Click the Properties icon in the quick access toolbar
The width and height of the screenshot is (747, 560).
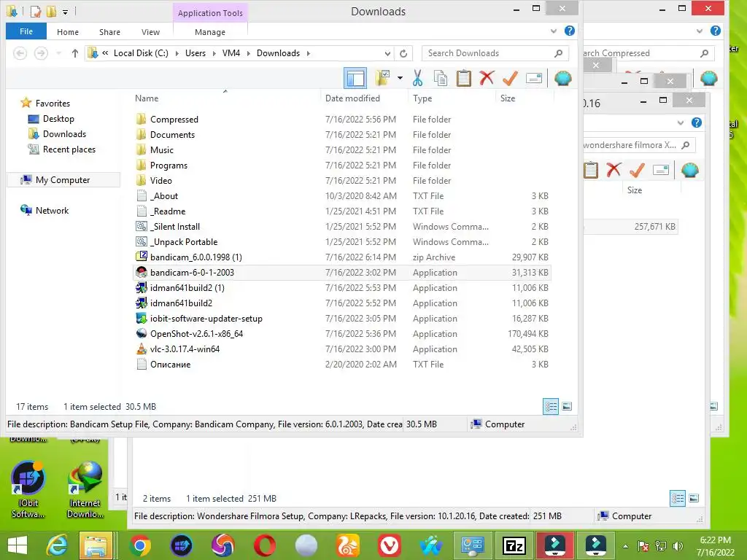[x=35, y=11]
